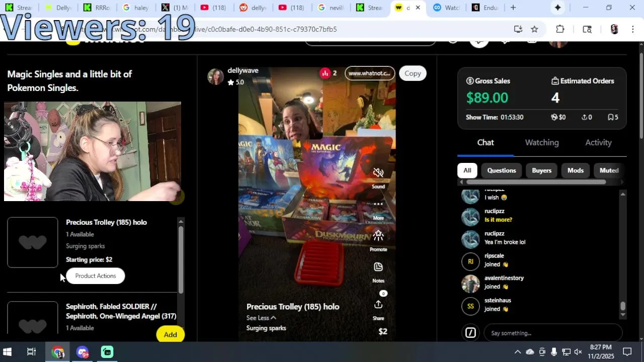Image resolution: width=644 pixels, height=362 pixels.
Task: Click the Estimated Orders bag icon
Action: [555, 81]
